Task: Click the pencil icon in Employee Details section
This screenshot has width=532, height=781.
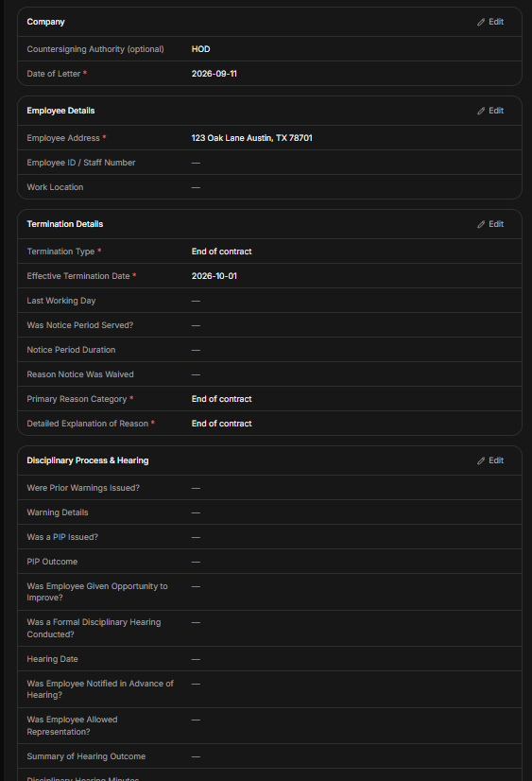Action: 481,111
